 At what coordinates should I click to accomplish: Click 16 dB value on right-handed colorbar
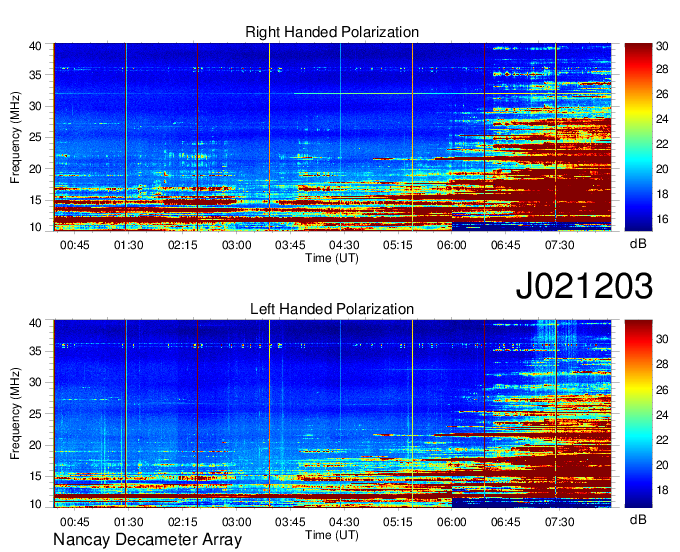(x=662, y=219)
